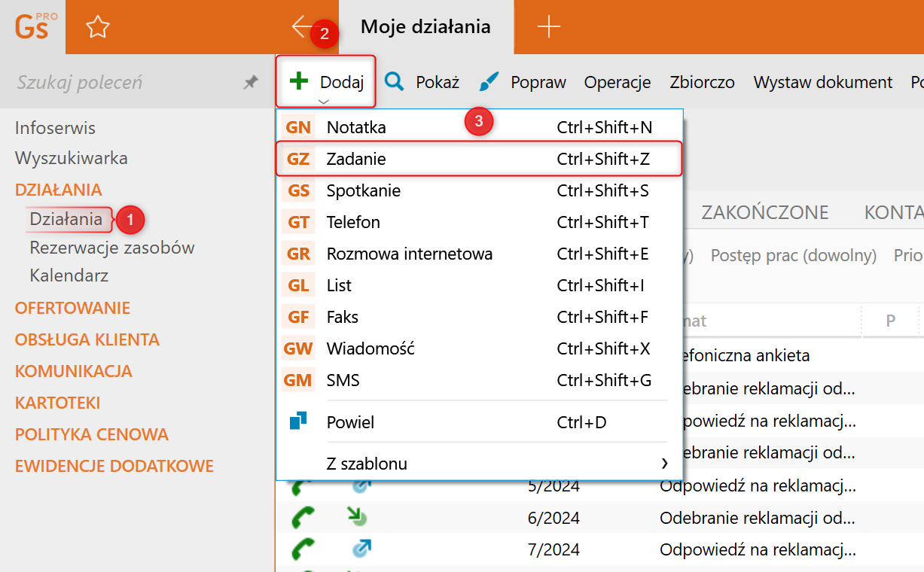Screen dimensions: 924x572
Task: Click the GS Pro logo icon
Action: (x=32, y=26)
